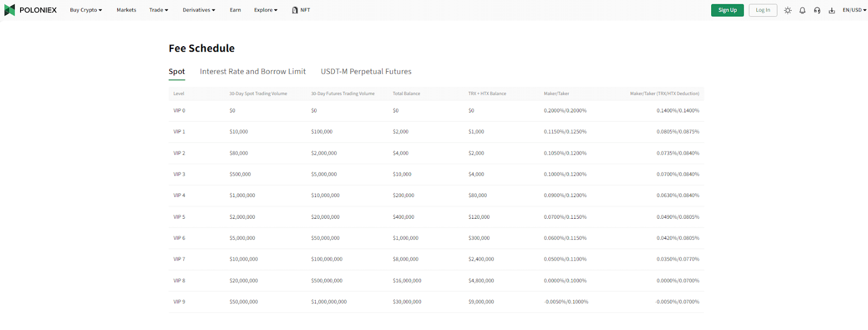Click the Fee Schedule heading
The height and width of the screenshot is (330, 868).
click(x=202, y=48)
